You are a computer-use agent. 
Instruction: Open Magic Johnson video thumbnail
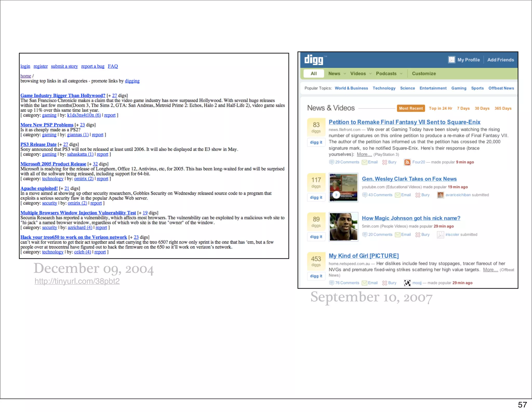click(x=343, y=227)
